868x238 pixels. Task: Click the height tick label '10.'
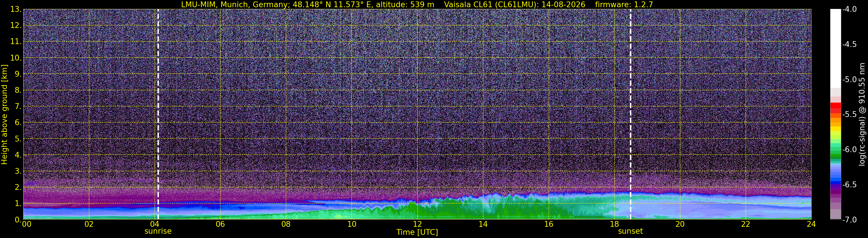pos(16,58)
